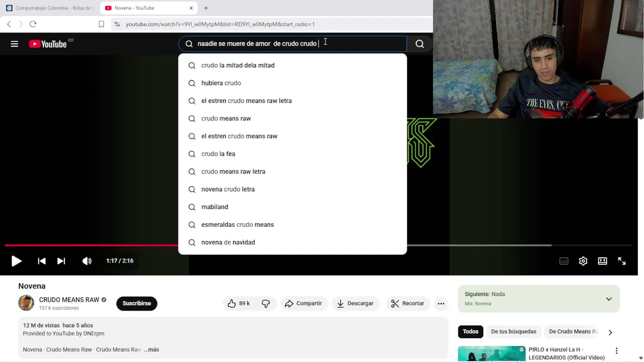
Task: Choose suggestion hubiera crudo
Action: click(x=292, y=83)
